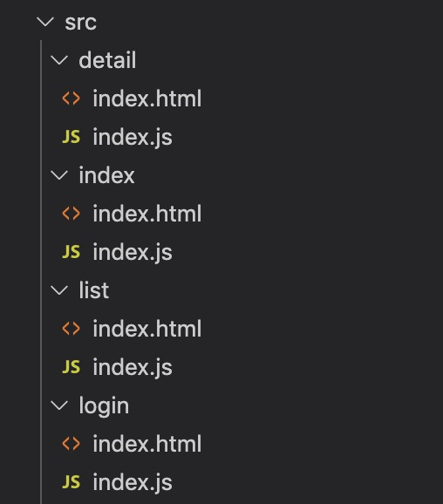Collapse the src folder chevron

[x=45, y=22]
